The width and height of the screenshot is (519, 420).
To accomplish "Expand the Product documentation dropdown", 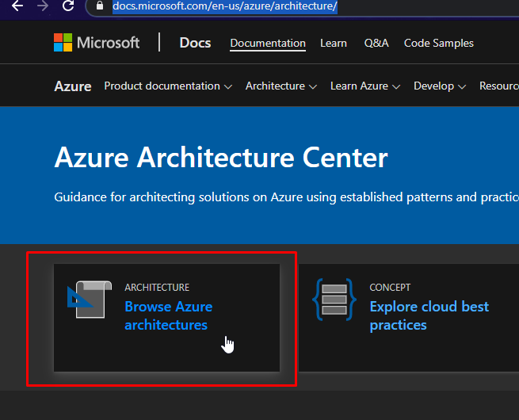I will pyautogui.click(x=168, y=86).
